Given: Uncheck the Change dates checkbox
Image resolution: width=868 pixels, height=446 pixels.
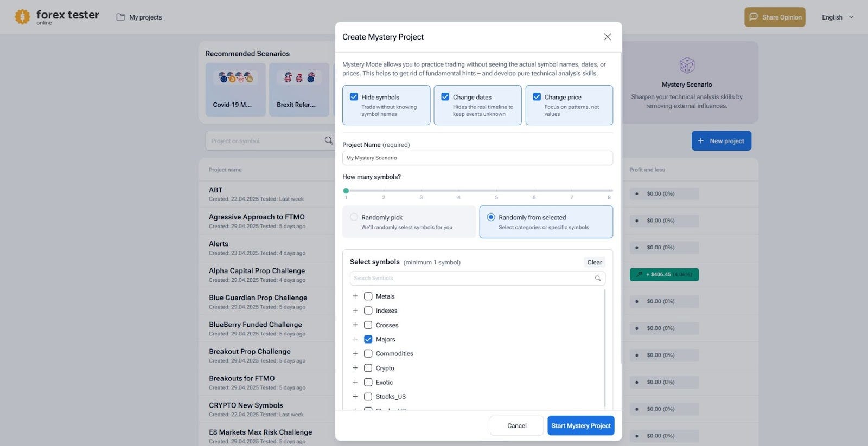Looking at the screenshot, I should tap(445, 96).
